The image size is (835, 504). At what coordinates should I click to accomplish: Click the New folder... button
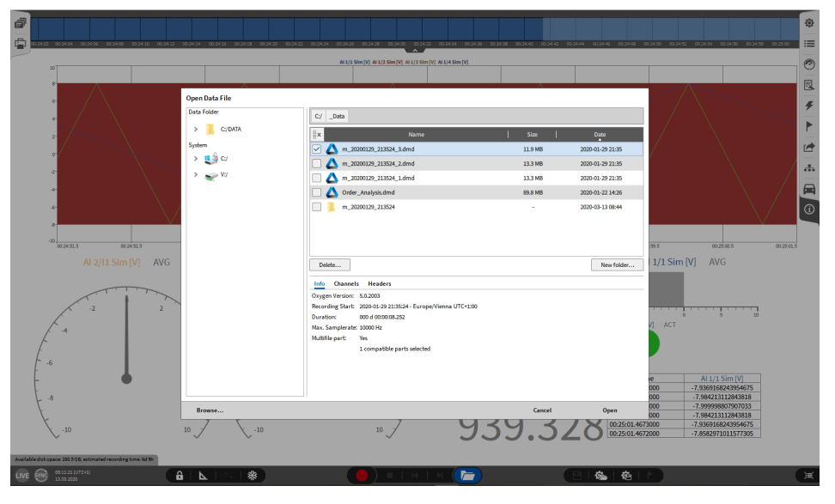coord(617,265)
